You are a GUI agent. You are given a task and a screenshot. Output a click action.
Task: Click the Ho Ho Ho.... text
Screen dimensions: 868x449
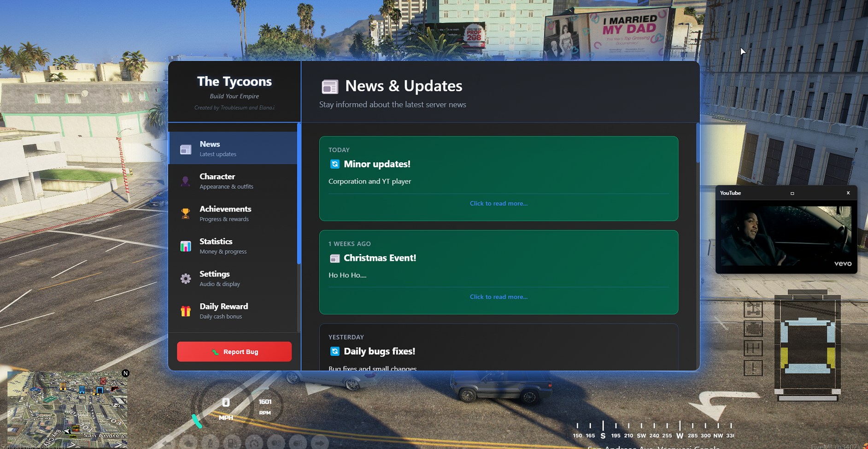point(347,275)
